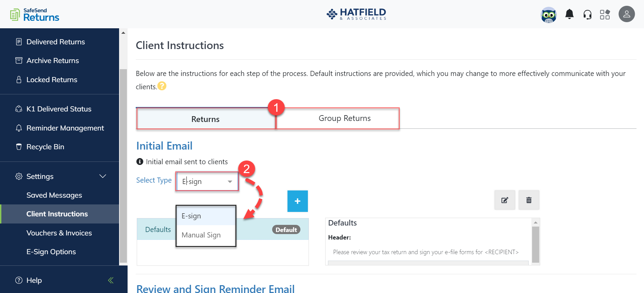This screenshot has width=644, height=293.
Task: Open the user profile avatar
Action: [x=627, y=14]
